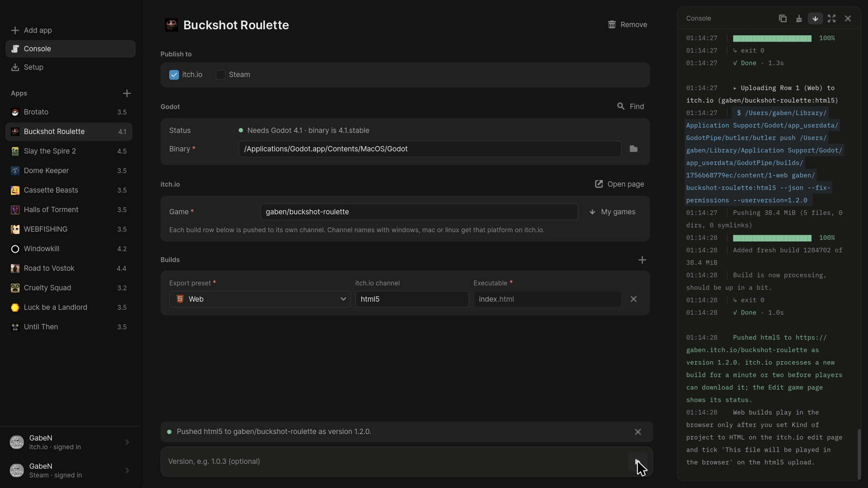The image size is (868, 488).
Task: Click the GabeN itch.io avatar
Action: point(17,442)
